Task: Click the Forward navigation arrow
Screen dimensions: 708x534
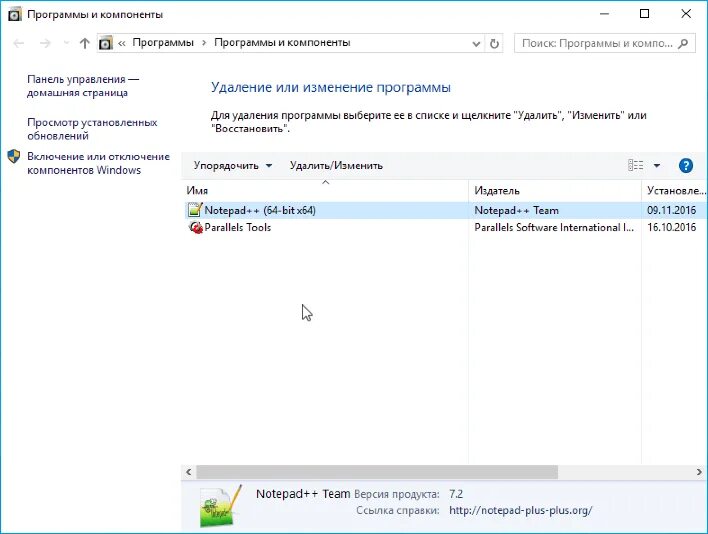Action: [x=45, y=43]
